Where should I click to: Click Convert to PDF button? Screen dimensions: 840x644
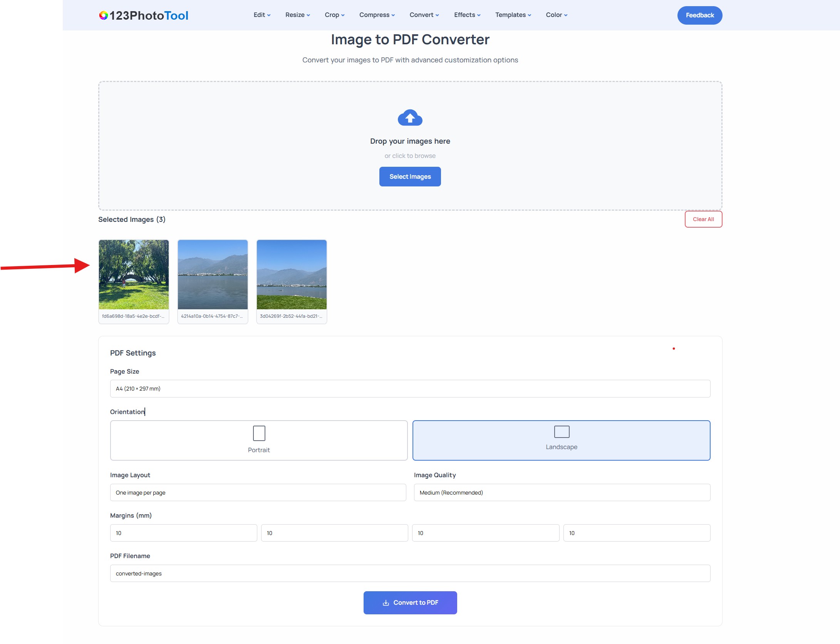(410, 602)
